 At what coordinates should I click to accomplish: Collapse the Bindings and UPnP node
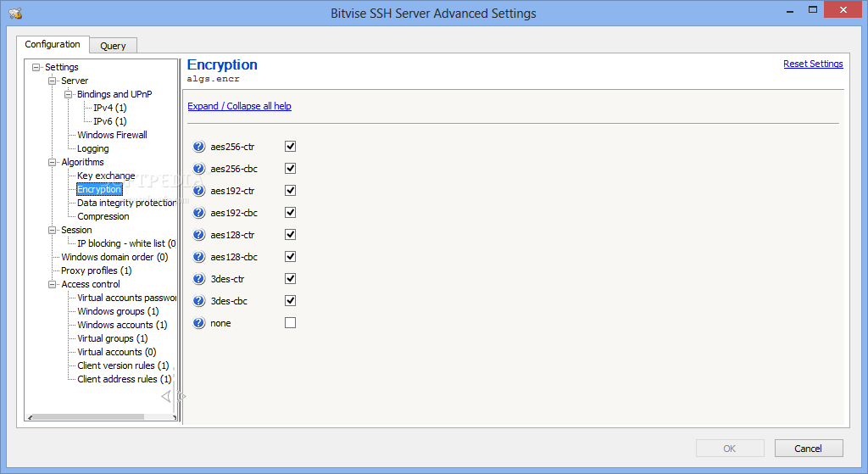coord(68,95)
